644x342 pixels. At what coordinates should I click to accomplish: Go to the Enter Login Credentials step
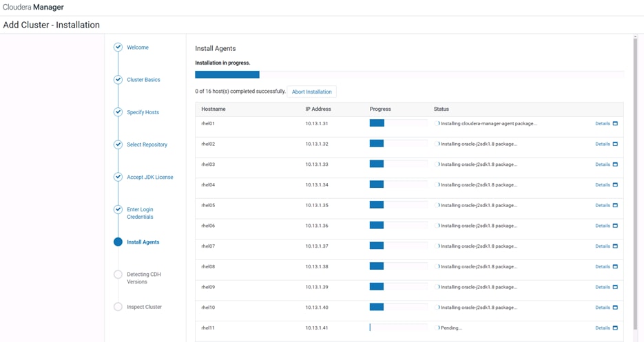[140, 213]
